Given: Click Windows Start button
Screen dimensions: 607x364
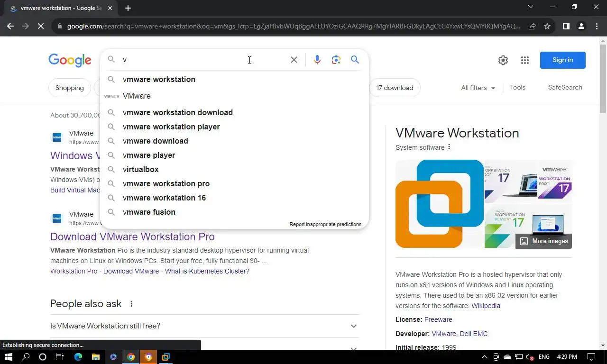Looking at the screenshot, I should [9, 357].
